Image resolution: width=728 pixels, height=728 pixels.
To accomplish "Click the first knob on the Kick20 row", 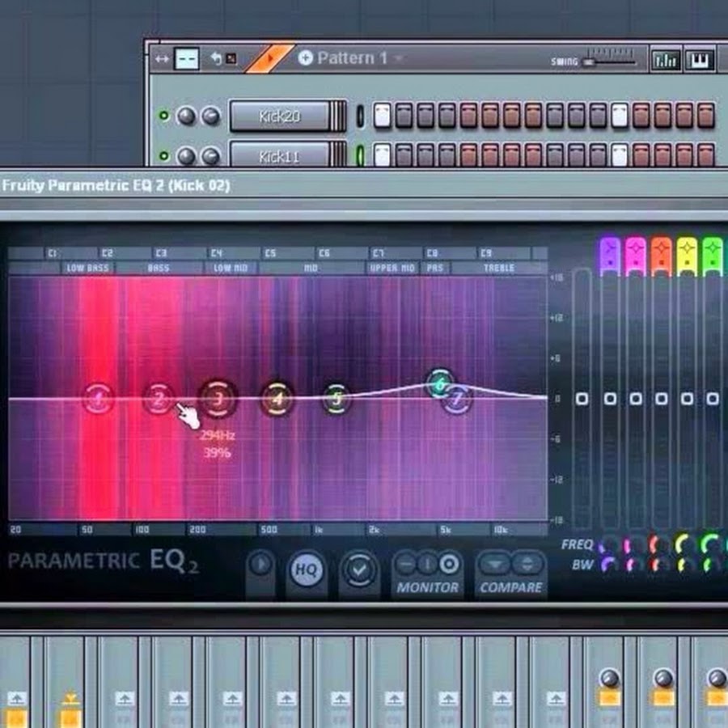I will (x=187, y=116).
